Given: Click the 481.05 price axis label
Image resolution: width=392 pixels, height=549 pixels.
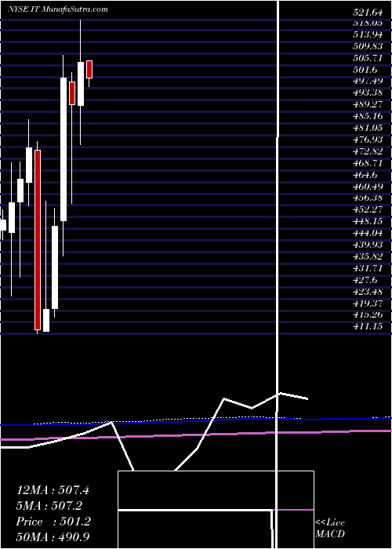Looking at the screenshot, I should 368,128.
